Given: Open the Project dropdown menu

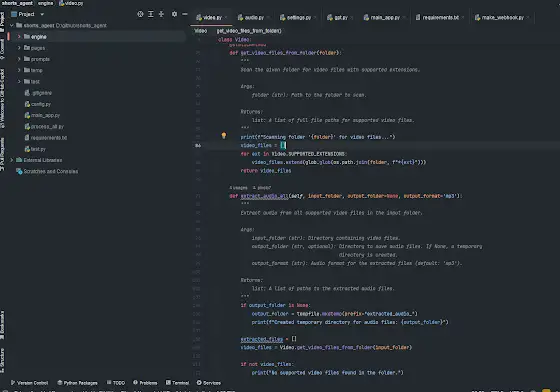Looking at the screenshot, I should point(28,14).
